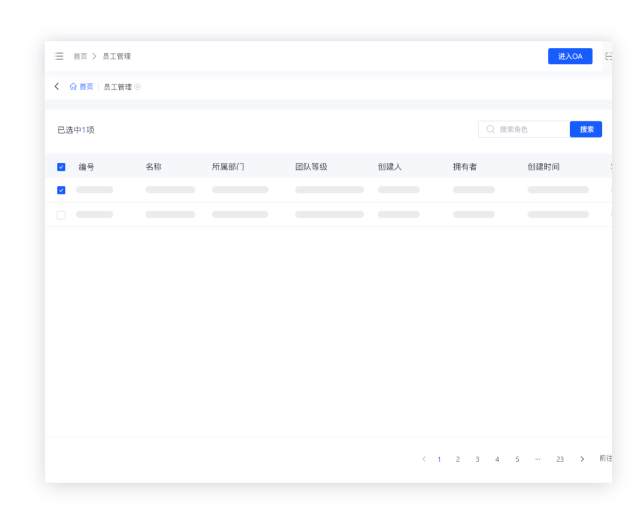Click the breadcrumb chevron after 首页
The width and height of the screenshot is (642, 516).
94,57
